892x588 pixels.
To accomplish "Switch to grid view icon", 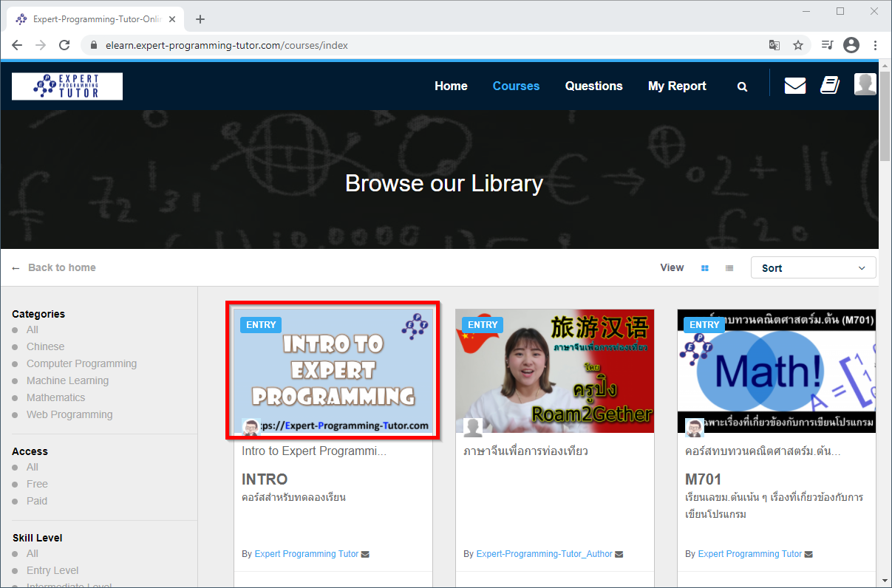I will (x=705, y=268).
